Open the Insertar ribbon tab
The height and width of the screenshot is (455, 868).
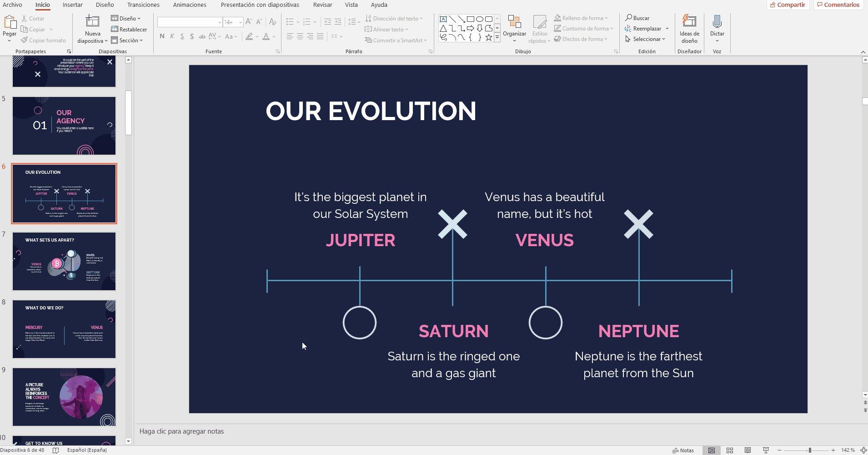point(73,5)
